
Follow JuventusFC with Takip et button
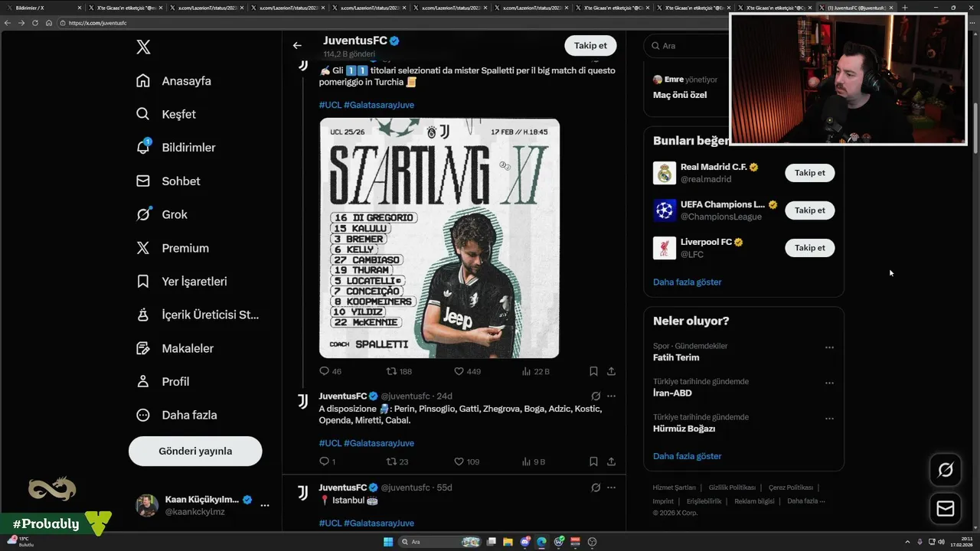pos(590,45)
